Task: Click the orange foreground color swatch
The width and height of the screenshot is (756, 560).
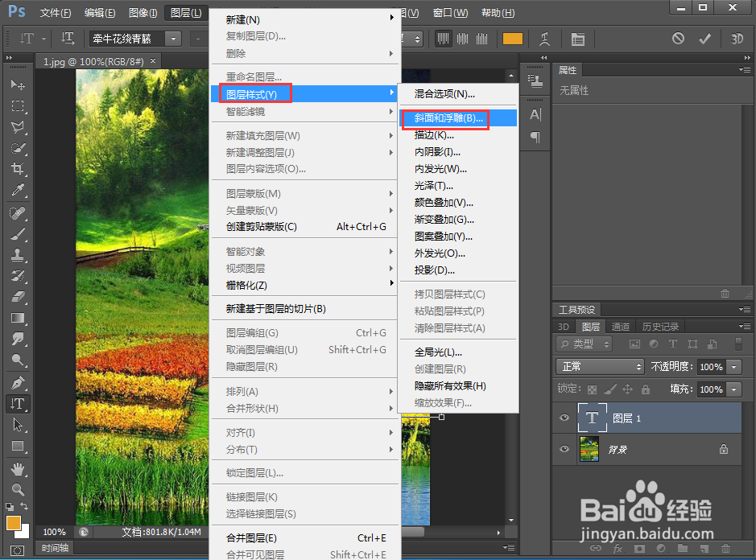Action: pyautogui.click(x=14, y=523)
